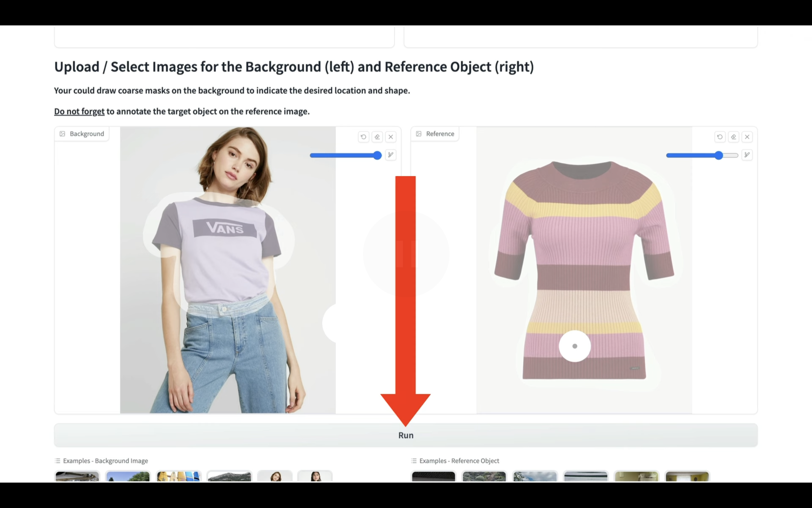The image size is (812, 508).
Task: Click Examples - Background Image list icon
Action: (x=58, y=461)
